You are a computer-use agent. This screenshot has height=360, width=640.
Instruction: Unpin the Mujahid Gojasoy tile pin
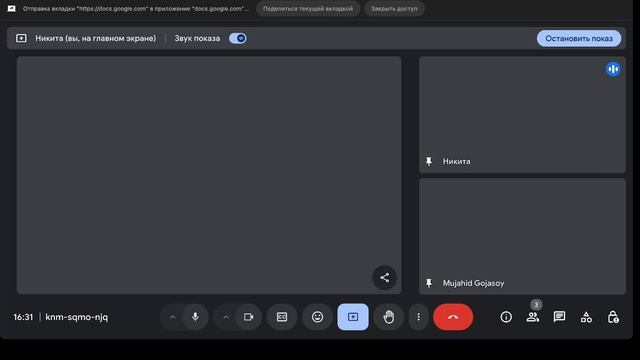(429, 283)
